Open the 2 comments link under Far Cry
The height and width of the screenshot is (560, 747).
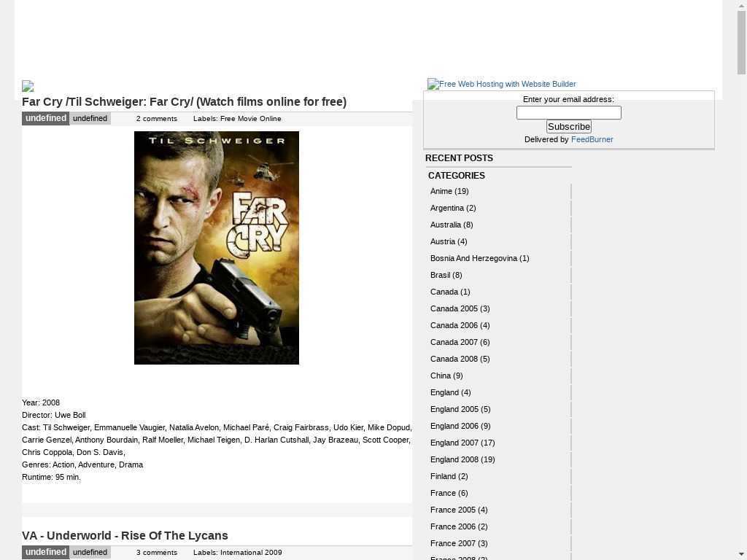(157, 119)
